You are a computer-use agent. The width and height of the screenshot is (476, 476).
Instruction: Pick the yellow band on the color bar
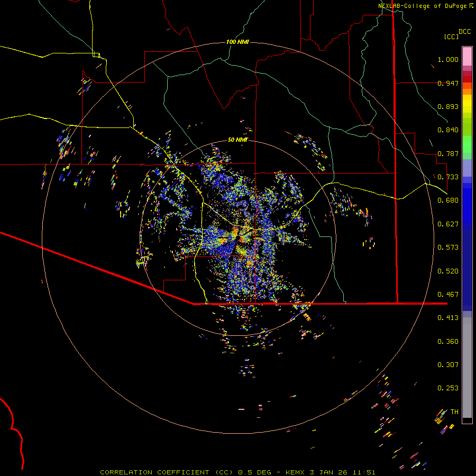[467, 104]
